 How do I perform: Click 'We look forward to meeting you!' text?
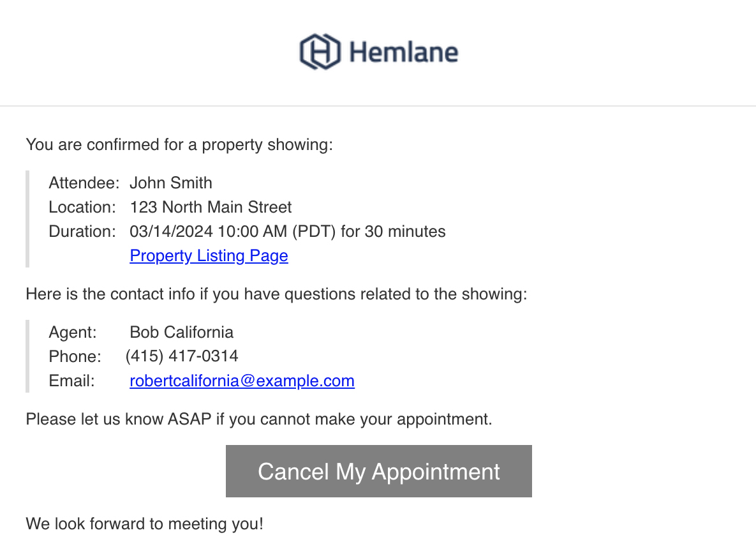145,524
